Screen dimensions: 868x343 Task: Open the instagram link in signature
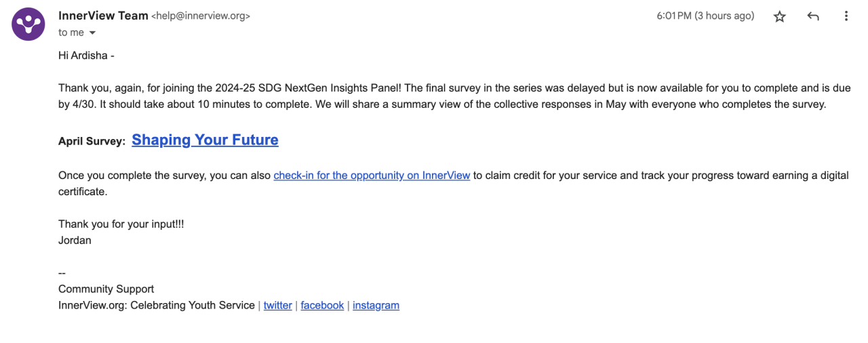click(x=376, y=306)
